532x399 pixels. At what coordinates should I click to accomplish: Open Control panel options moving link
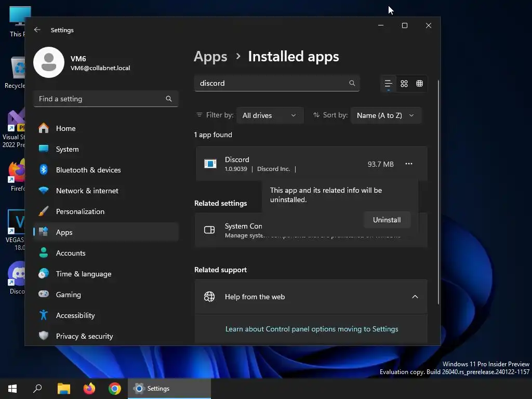coord(312,329)
